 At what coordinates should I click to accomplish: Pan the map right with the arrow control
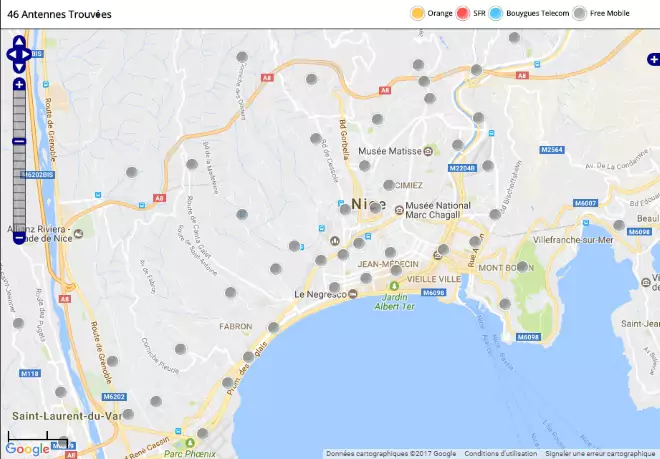pyautogui.click(x=27, y=54)
